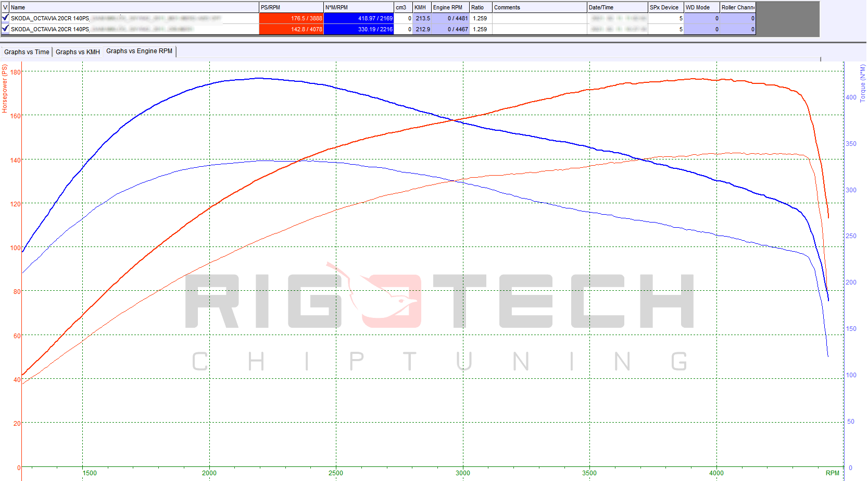Click the Ratio column header
This screenshot has height=481, width=868.
(x=481, y=7)
